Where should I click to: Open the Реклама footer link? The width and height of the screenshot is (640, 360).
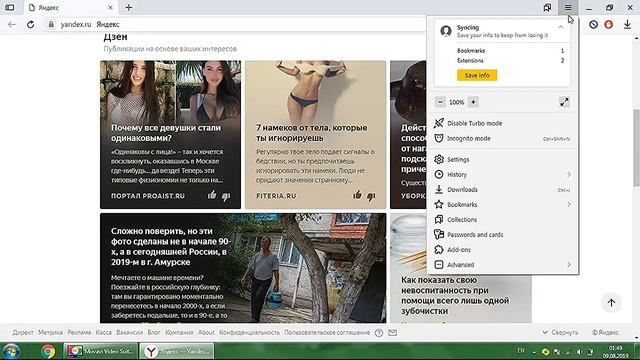(x=79, y=333)
